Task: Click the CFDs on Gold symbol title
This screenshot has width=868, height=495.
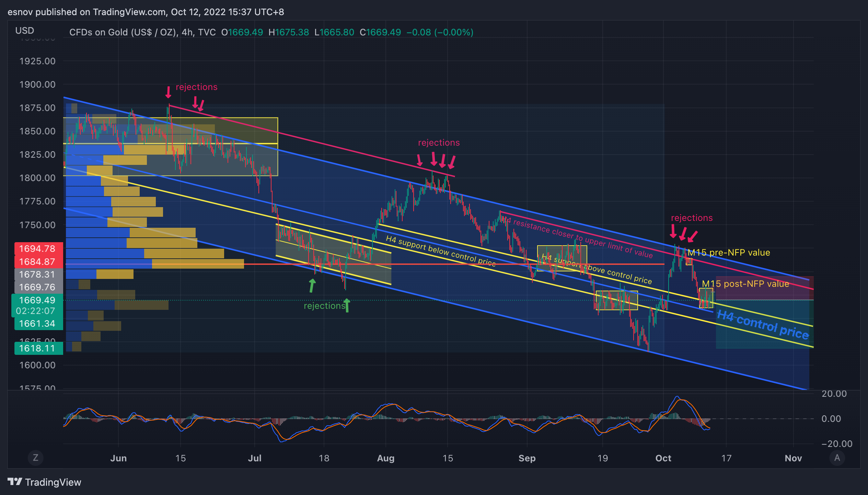Action: (x=142, y=32)
